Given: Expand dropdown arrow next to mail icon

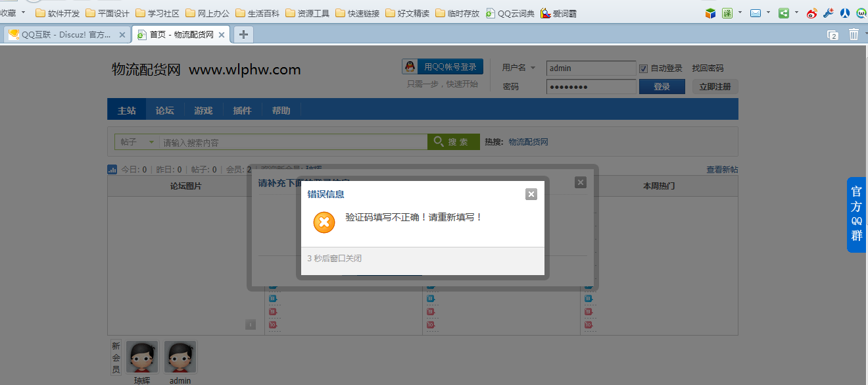Looking at the screenshot, I should pos(768,13).
